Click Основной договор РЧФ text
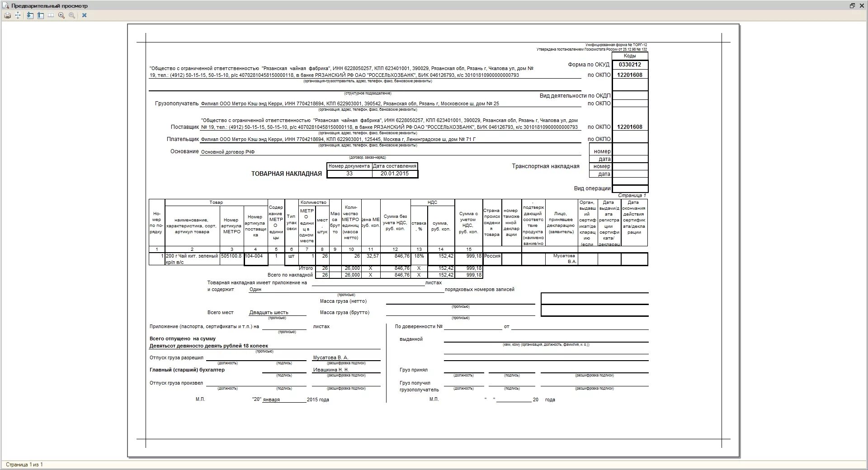 (228, 152)
